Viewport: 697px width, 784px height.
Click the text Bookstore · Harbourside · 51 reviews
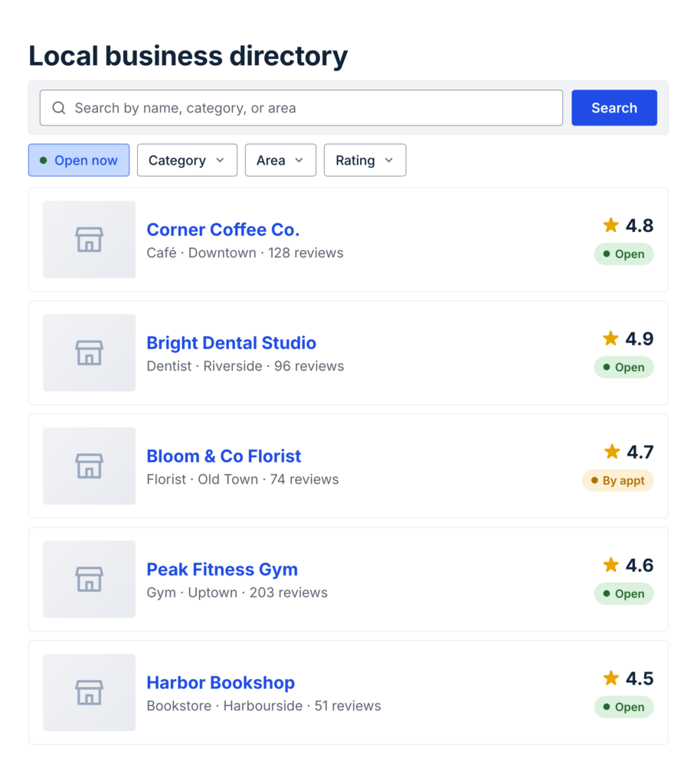click(x=263, y=706)
